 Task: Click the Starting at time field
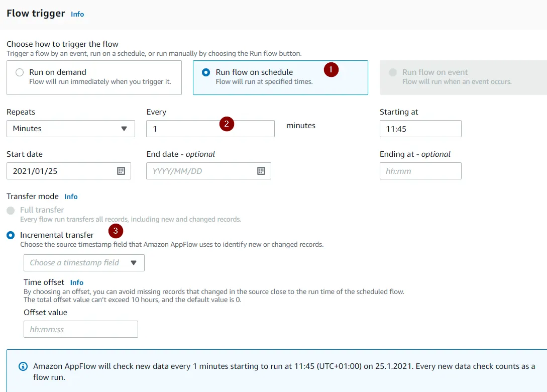pyautogui.click(x=420, y=129)
